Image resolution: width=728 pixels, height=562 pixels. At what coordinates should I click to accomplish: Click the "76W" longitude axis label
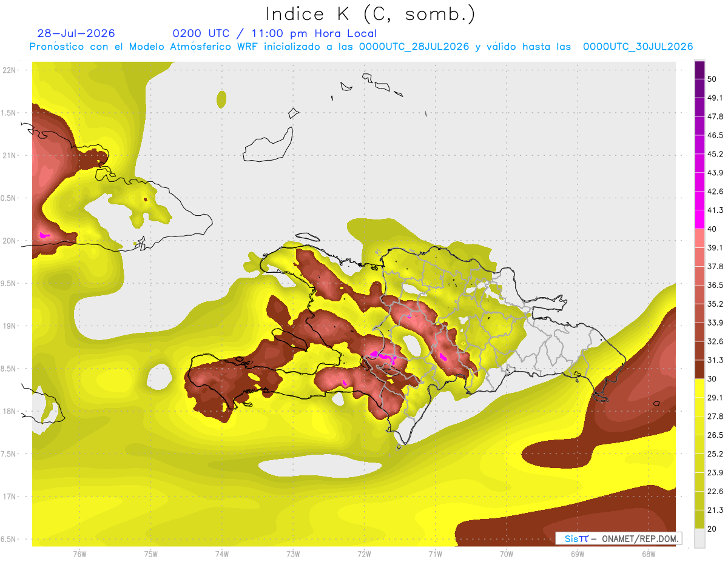pyautogui.click(x=79, y=554)
